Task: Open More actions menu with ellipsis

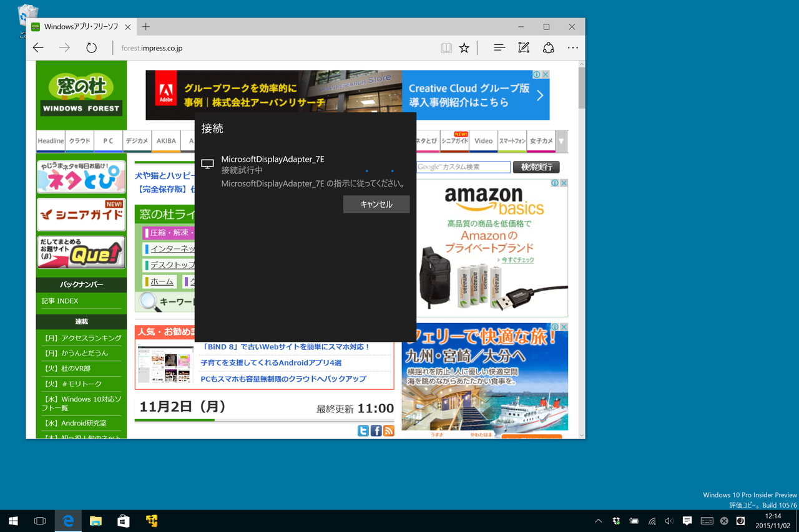Action: click(x=573, y=47)
